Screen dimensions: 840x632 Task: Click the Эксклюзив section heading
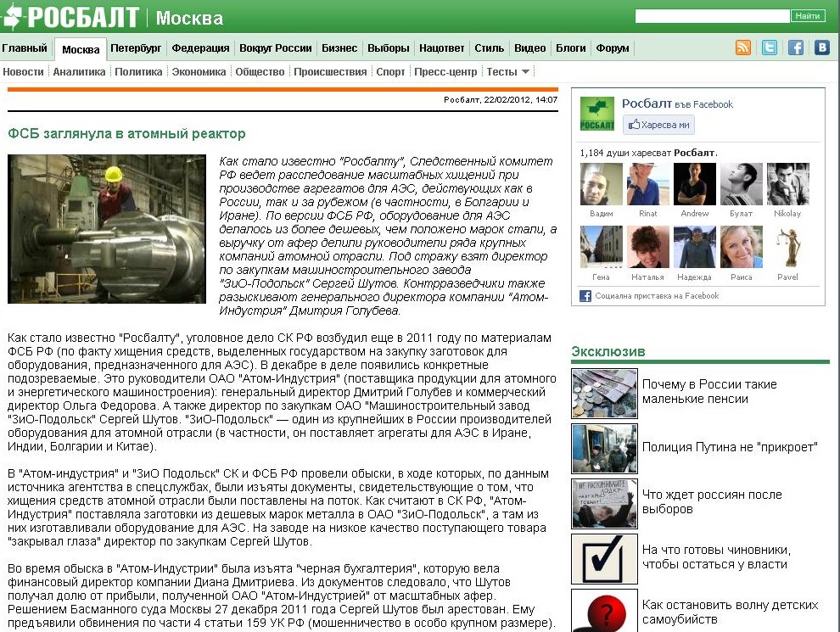(608, 352)
